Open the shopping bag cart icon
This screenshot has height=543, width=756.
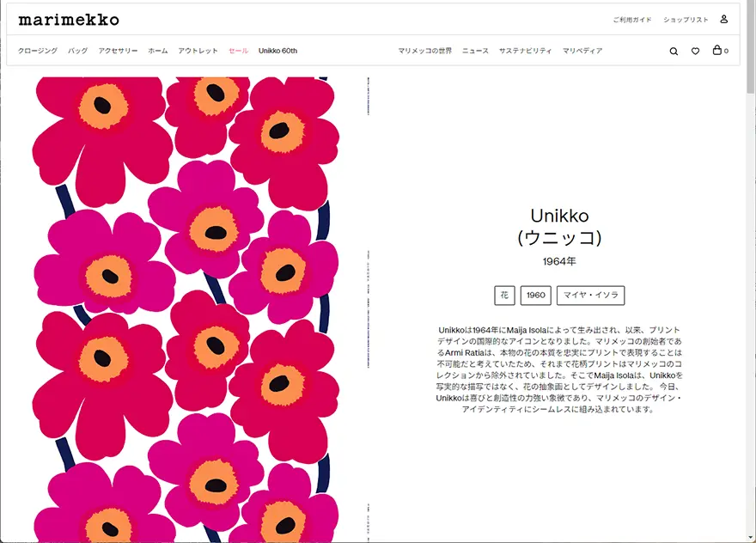click(720, 50)
